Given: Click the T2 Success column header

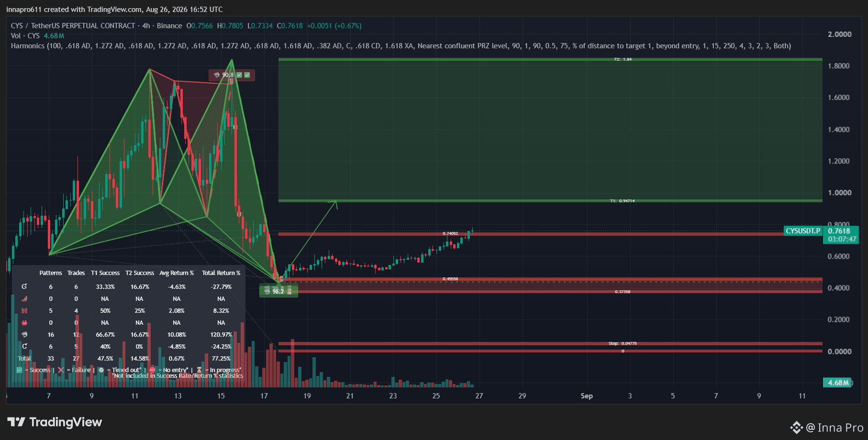Looking at the screenshot, I should point(140,273).
